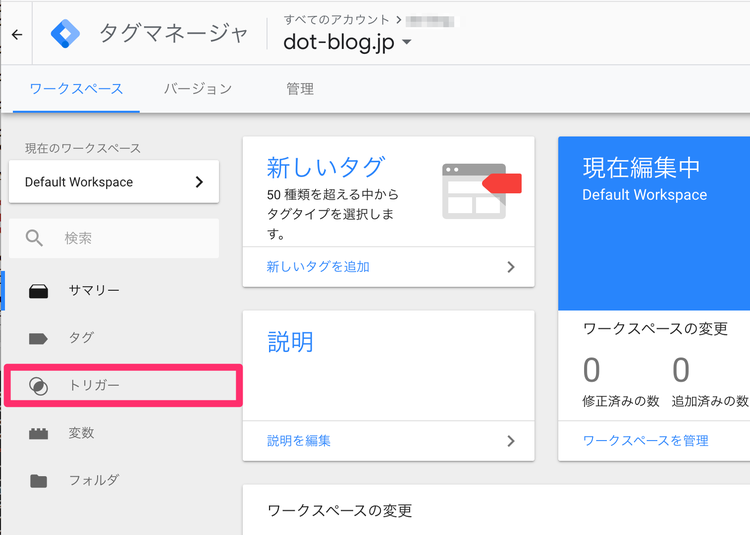Click the タグ label-shaped icon
Viewport: 750px width, 535px height.
pyautogui.click(x=38, y=338)
